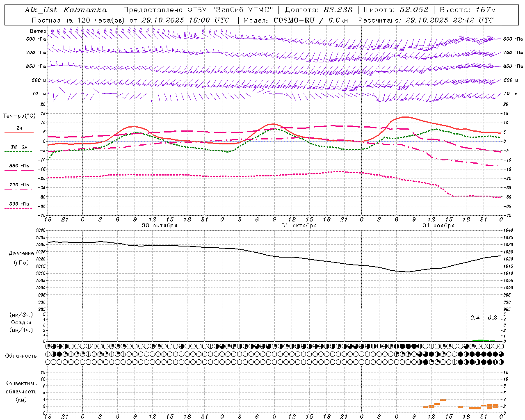
Task: Click the Конвективн. convective panel label
Action: [21, 383]
